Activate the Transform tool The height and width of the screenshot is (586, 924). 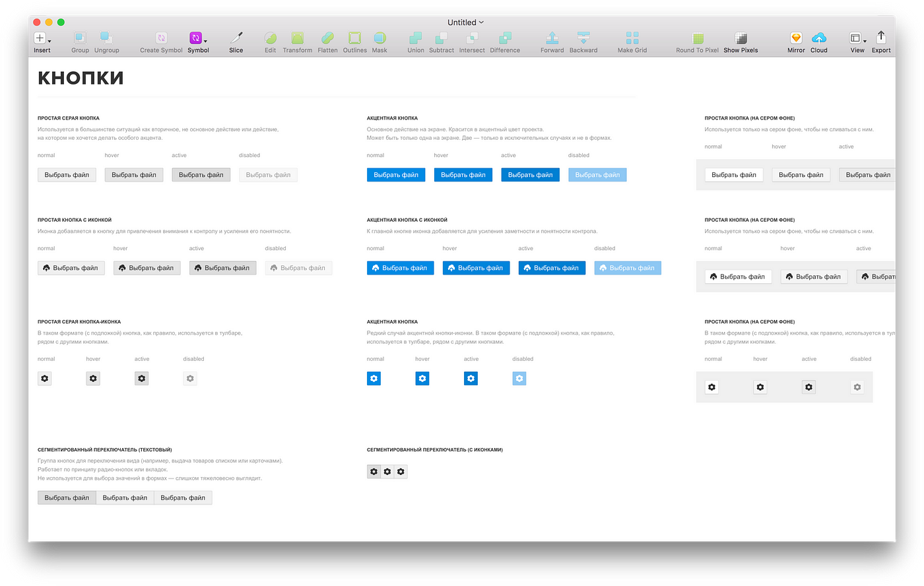pos(298,38)
